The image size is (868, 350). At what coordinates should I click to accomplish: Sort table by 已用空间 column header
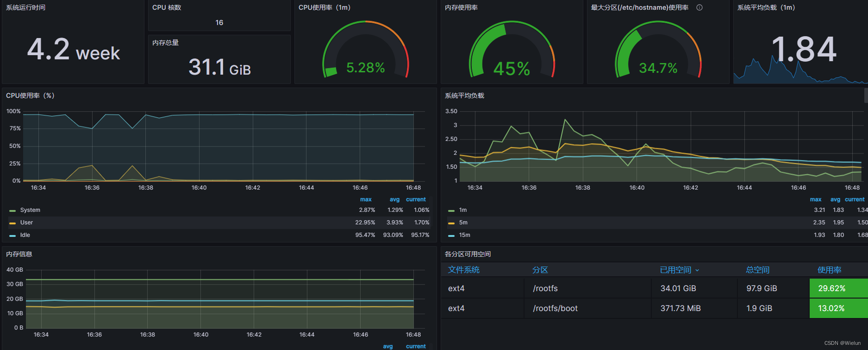tap(675, 270)
